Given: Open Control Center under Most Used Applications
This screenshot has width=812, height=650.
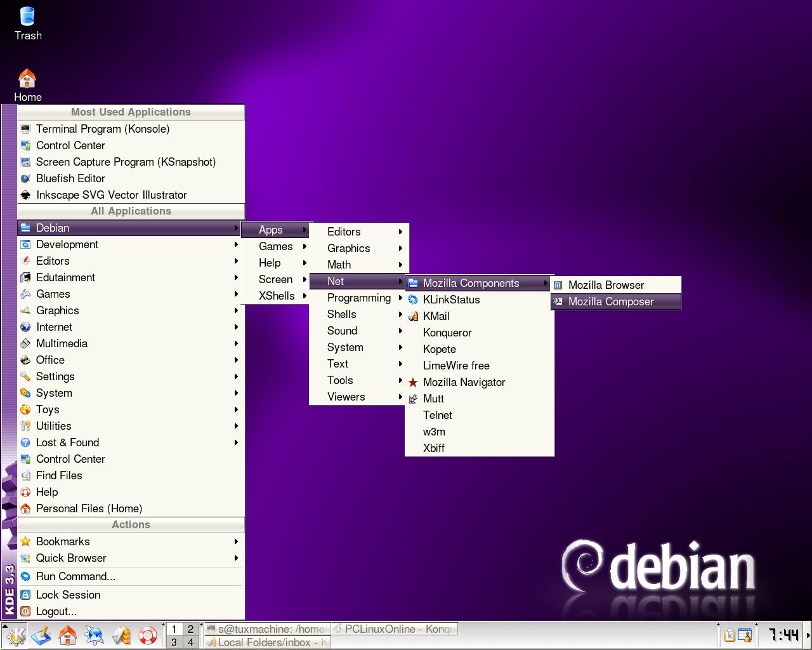Looking at the screenshot, I should (131, 145).
